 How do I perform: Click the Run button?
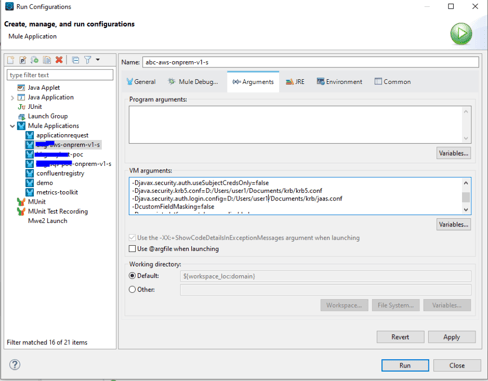tap(405, 365)
